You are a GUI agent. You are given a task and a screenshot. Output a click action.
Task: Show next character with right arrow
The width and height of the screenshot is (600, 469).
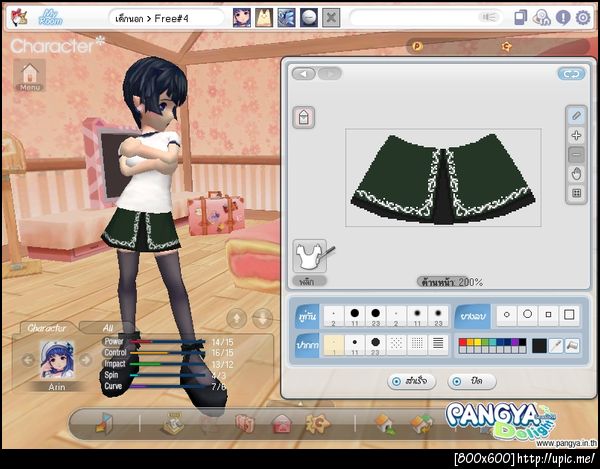[85, 360]
